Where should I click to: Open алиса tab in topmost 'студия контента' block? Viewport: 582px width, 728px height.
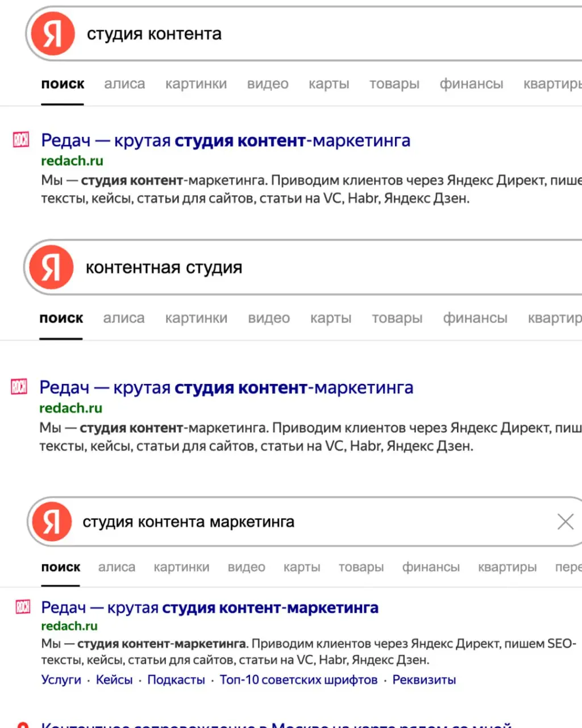(124, 84)
